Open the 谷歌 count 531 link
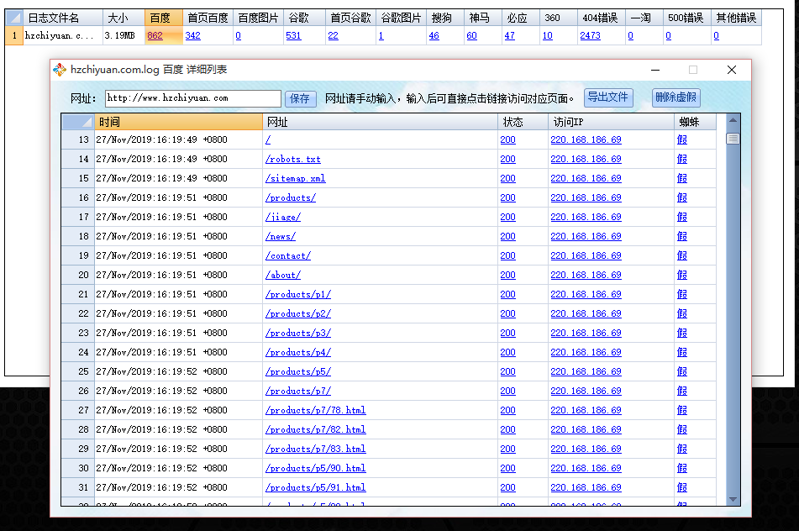 point(294,36)
